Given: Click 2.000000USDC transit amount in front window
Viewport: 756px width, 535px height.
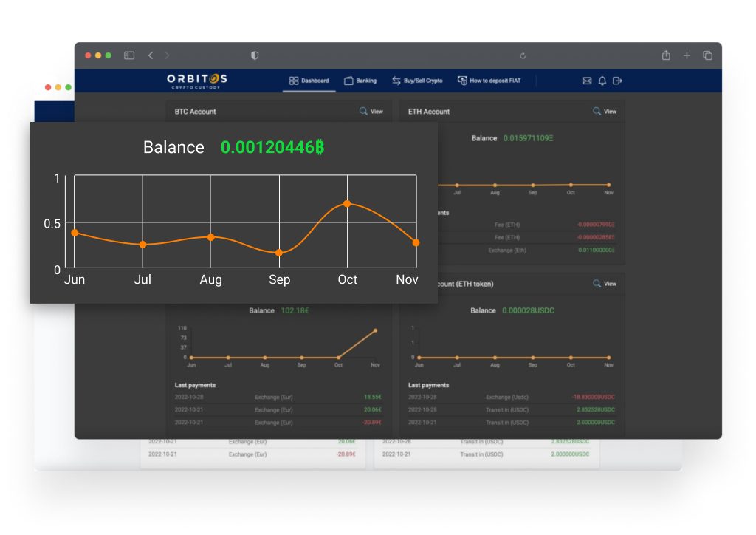Looking at the screenshot, I should (596, 422).
